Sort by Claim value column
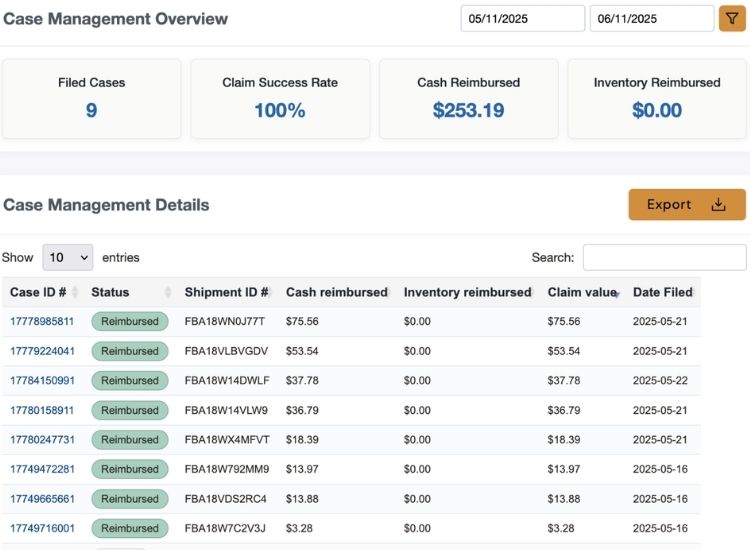Image resolution: width=750 pixels, height=550 pixels. pyautogui.click(x=583, y=292)
